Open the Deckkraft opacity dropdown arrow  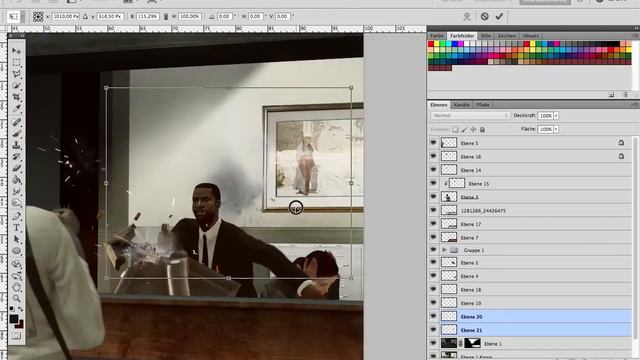coord(556,116)
